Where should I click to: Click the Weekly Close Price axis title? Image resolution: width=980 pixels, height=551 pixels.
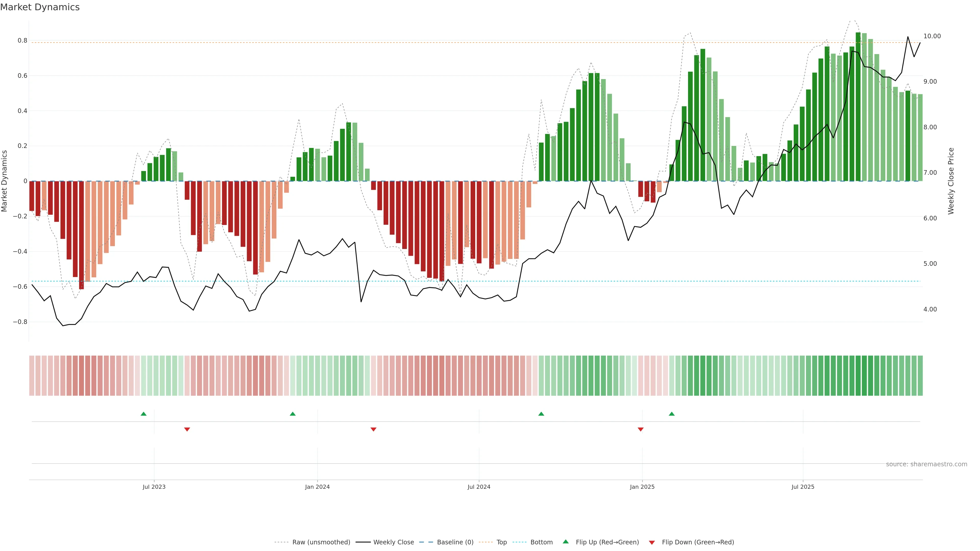pyautogui.click(x=951, y=181)
